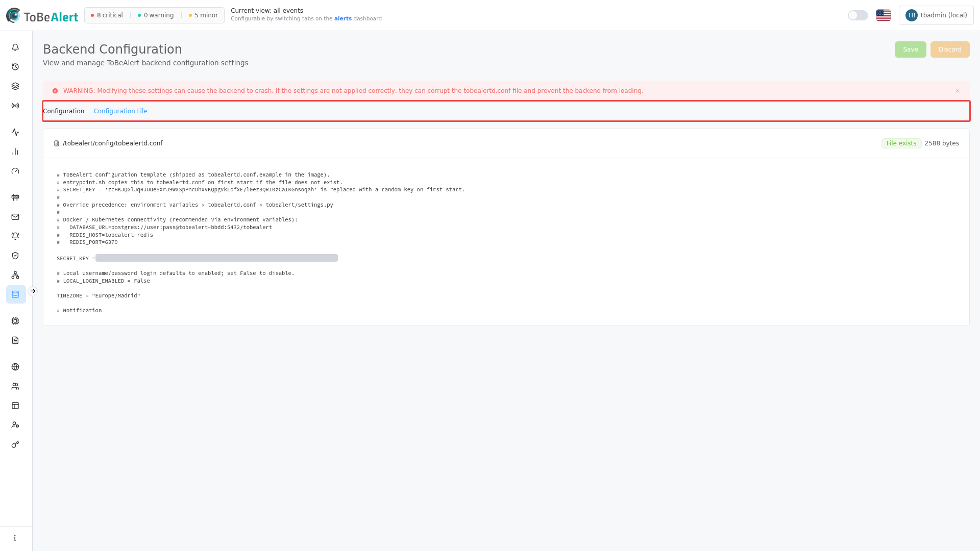Click the document file sidebar icon

click(15, 340)
